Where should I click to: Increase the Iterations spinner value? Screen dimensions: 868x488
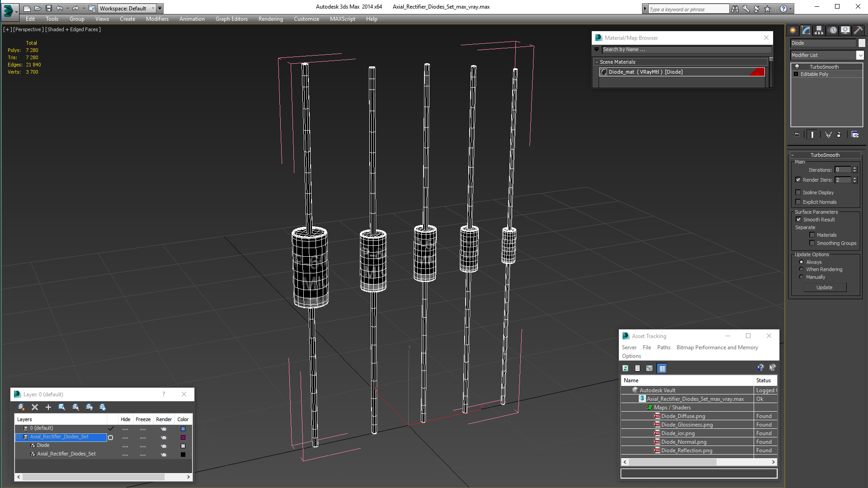pos(854,168)
